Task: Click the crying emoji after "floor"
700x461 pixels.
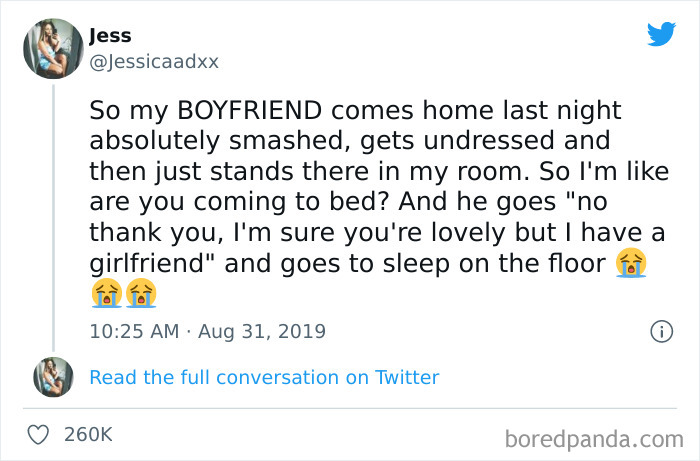Action: coord(631,264)
